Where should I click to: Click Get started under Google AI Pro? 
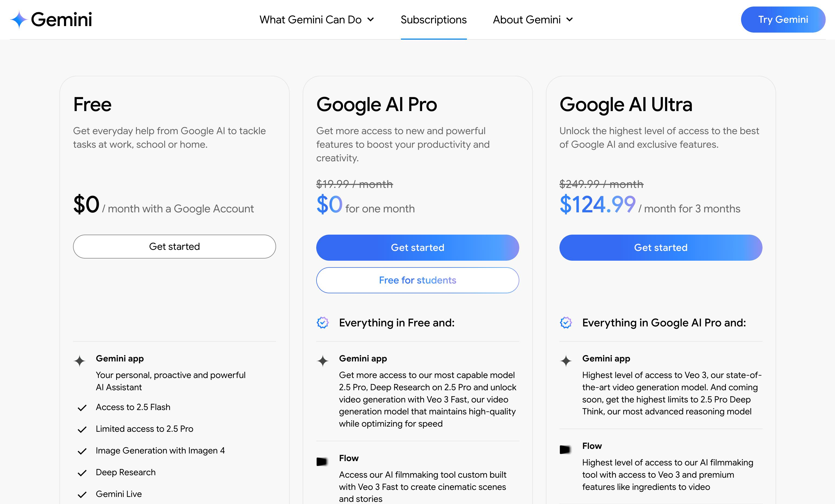(x=418, y=247)
